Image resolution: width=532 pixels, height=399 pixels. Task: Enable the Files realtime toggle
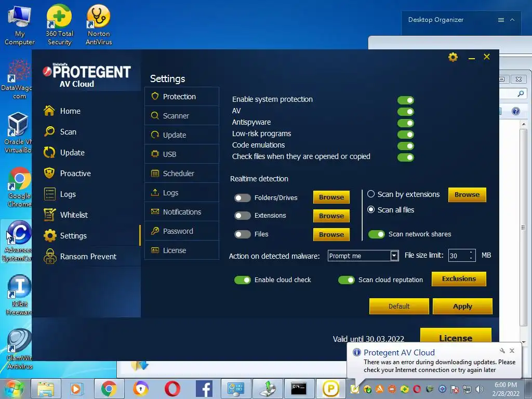click(243, 234)
